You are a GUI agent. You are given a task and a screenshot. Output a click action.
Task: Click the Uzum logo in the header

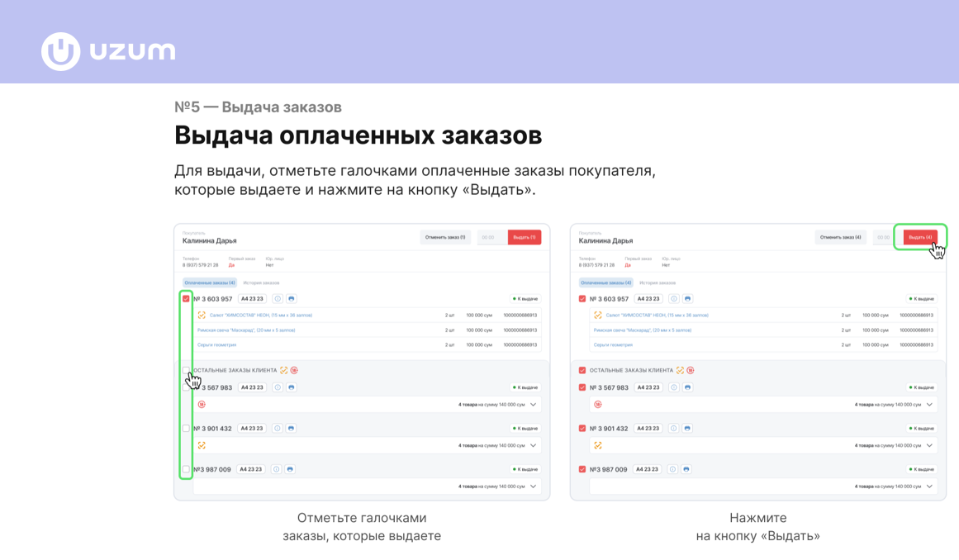tap(108, 51)
